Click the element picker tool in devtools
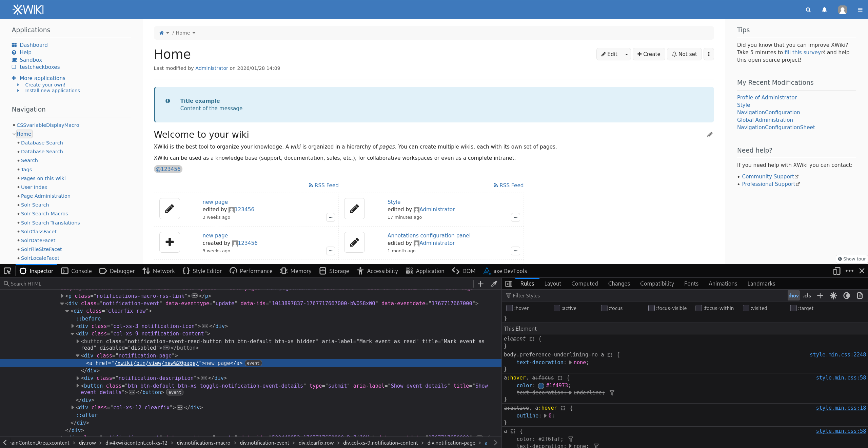868x448 pixels. [7, 271]
